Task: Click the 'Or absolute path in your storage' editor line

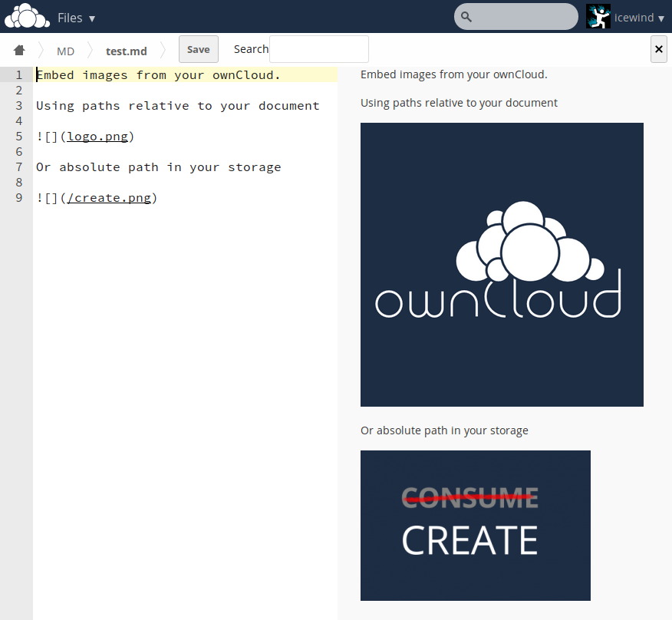Action: coord(159,167)
